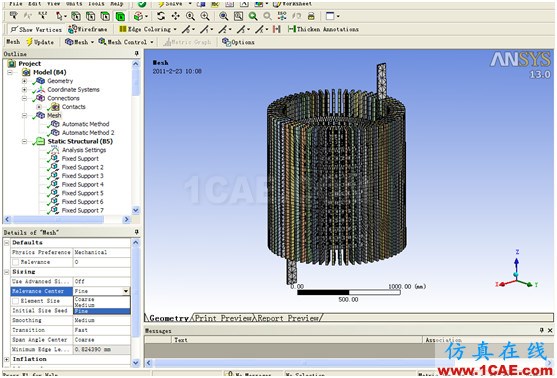Select the Rotate view tool
The height and width of the screenshot is (378, 557).
click(161, 16)
